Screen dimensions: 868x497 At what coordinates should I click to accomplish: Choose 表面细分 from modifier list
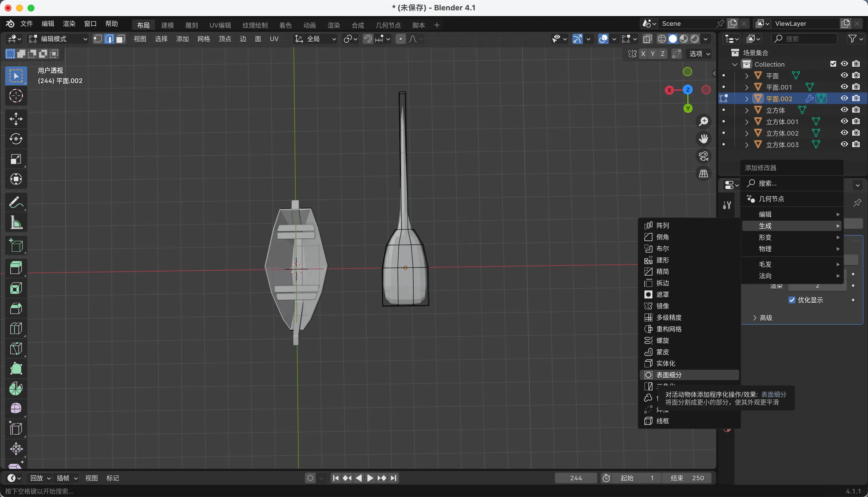coord(669,375)
